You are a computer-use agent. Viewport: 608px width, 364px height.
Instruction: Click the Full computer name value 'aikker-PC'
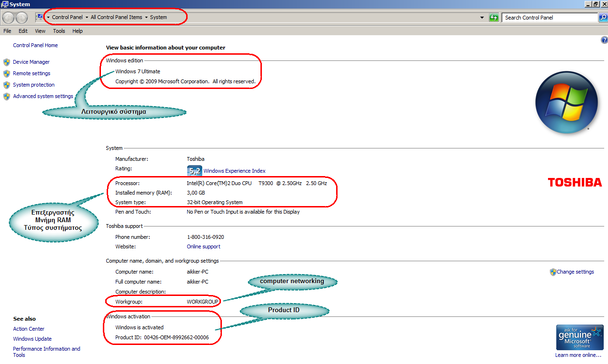[198, 282]
